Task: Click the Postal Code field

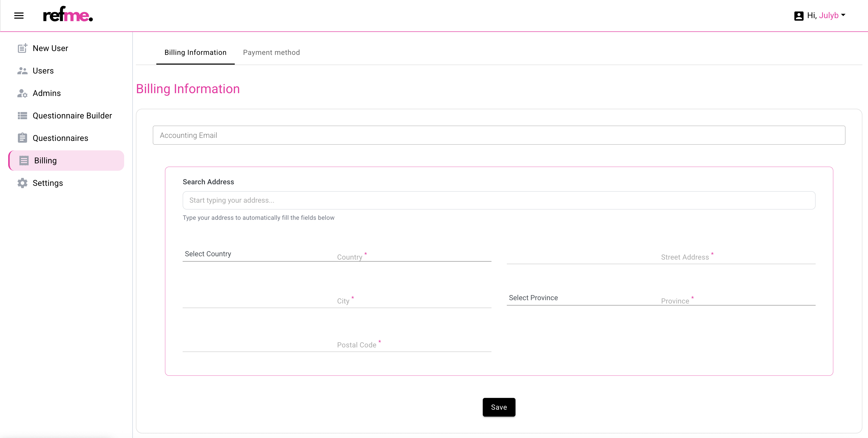Action: 337,344
